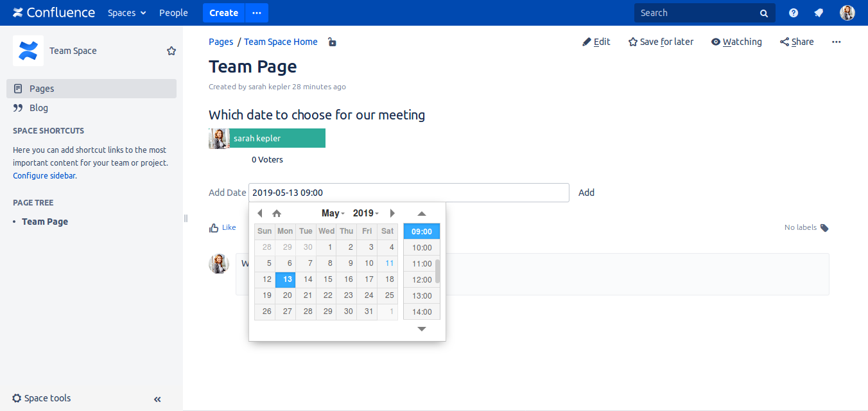
Task: Open Blog in the sidebar
Action: (39, 108)
